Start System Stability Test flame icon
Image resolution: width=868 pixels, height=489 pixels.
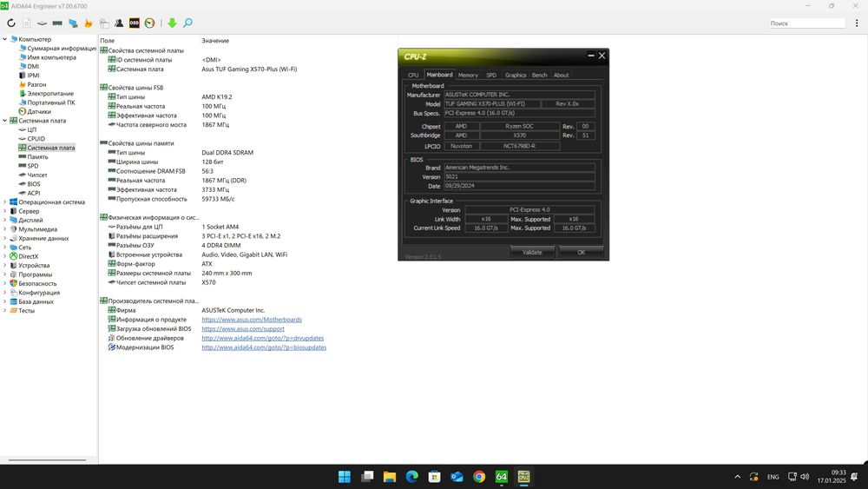(88, 23)
